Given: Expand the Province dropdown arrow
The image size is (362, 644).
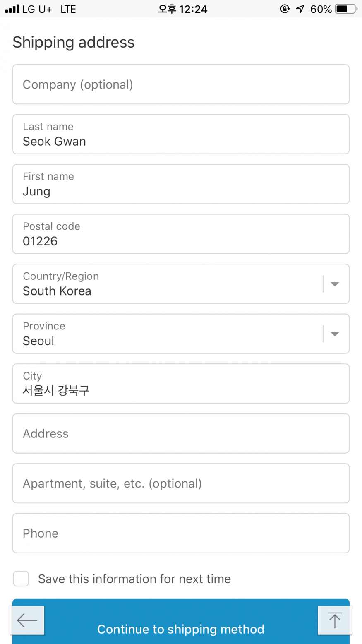Looking at the screenshot, I should tap(335, 334).
